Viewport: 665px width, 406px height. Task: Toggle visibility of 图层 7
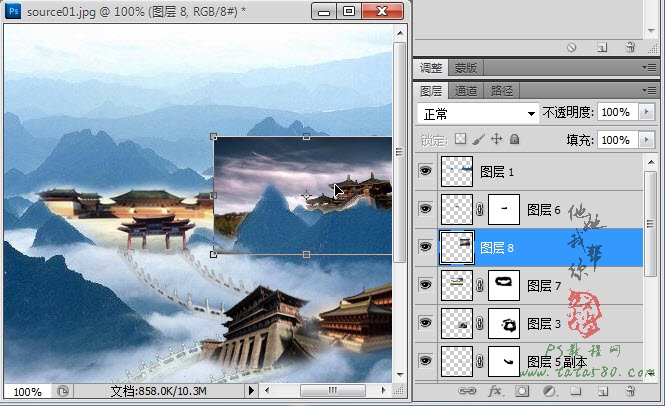click(x=425, y=285)
